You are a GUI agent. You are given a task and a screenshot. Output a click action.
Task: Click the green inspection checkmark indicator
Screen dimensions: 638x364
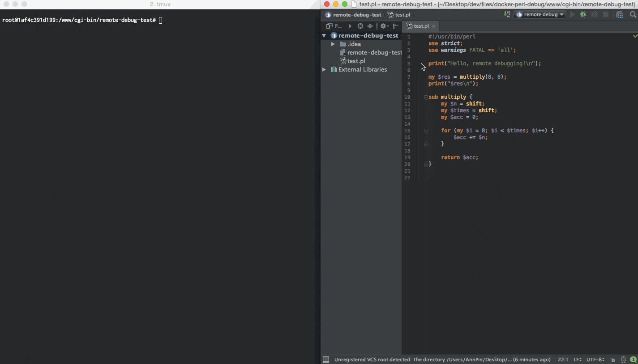coord(635,36)
